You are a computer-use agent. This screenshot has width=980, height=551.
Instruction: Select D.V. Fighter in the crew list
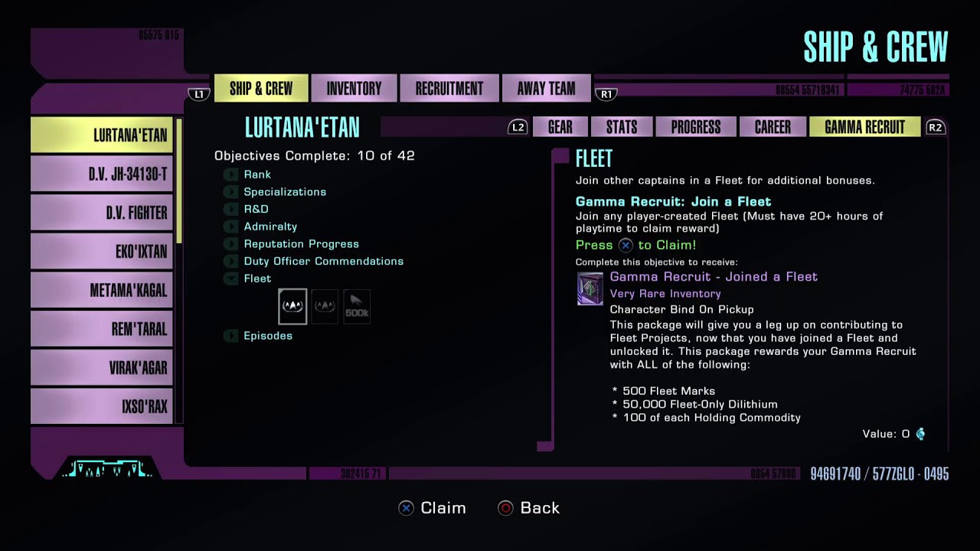[102, 213]
